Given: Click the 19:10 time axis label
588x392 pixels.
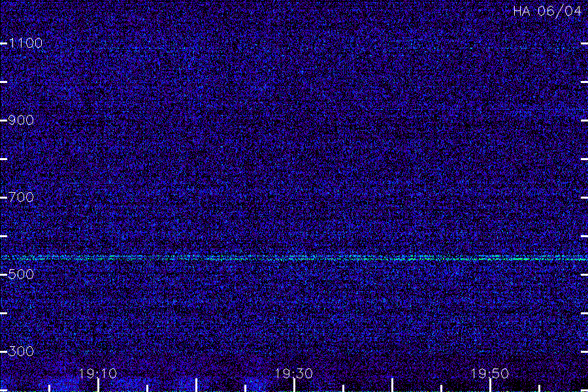Looking at the screenshot, I should pos(97,374).
